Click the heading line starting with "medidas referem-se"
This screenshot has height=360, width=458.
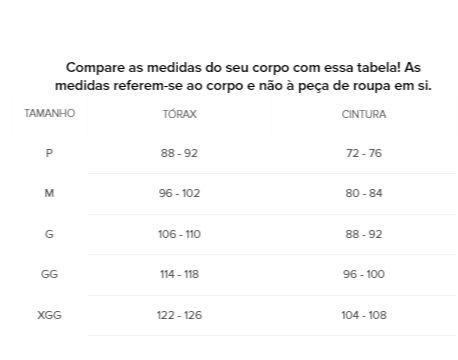click(x=243, y=86)
